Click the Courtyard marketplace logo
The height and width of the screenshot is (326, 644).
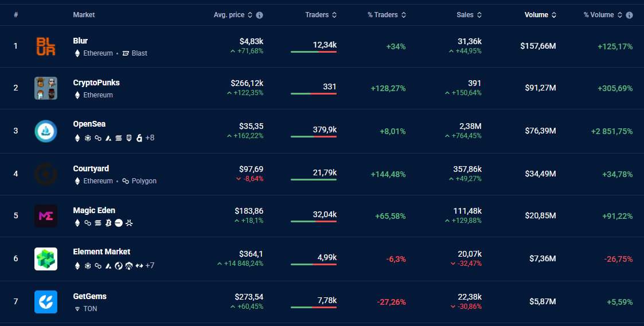click(x=46, y=174)
